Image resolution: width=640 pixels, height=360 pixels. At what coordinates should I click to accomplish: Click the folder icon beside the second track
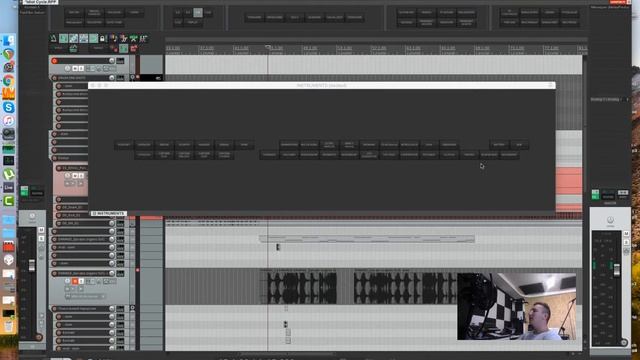(x=132, y=77)
